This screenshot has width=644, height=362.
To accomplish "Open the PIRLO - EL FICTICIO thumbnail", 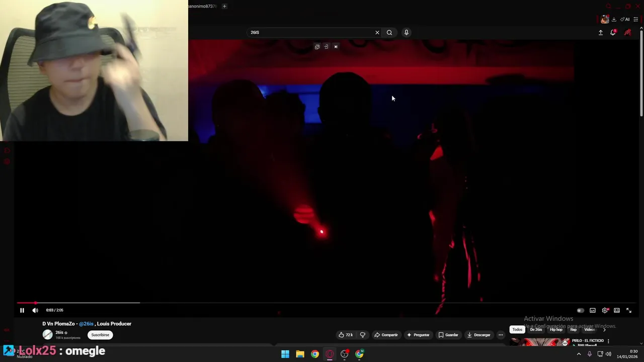I will coord(539,342).
